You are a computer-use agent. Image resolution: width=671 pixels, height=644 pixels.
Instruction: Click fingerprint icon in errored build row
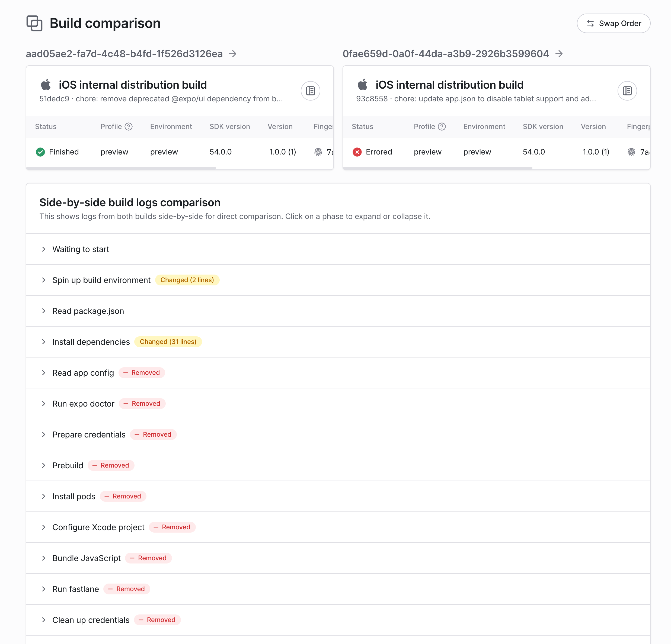631,152
